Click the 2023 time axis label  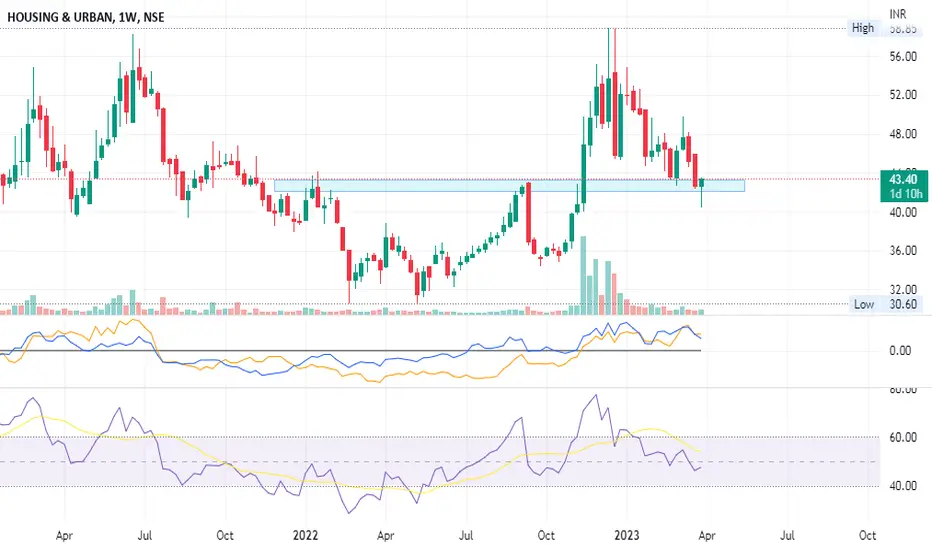point(626,535)
